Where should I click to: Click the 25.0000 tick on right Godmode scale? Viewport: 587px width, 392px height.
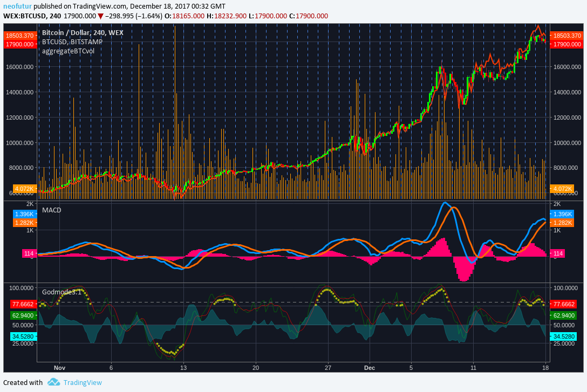point(564,343)
